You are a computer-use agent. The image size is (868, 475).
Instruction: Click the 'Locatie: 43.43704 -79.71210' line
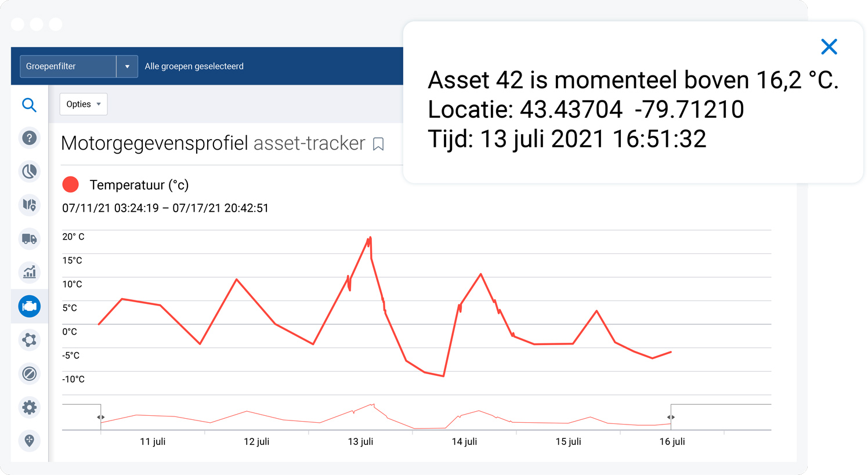point(586,110)
